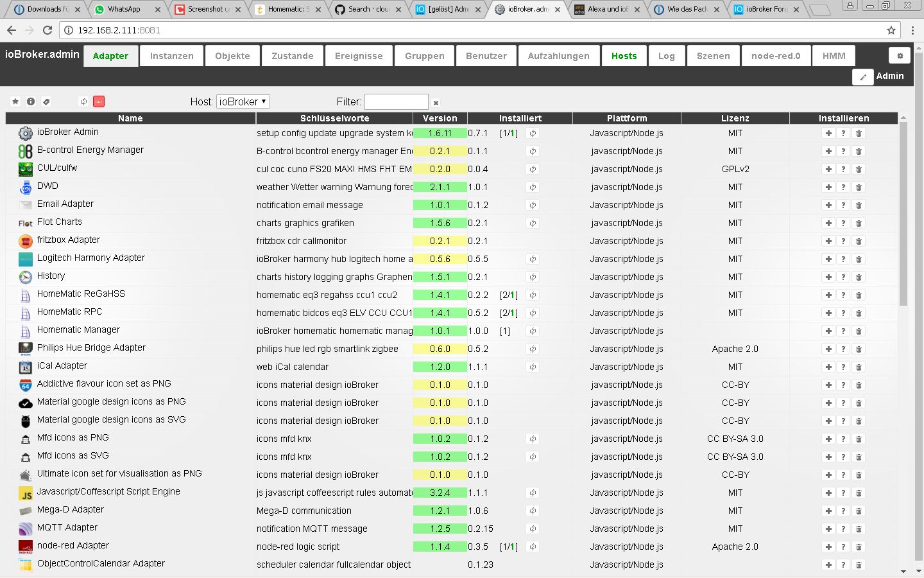This screenshot has height=578, width=924.
Task: Add instance of DWD adapter with plus
Action: (x=828, y=188)
